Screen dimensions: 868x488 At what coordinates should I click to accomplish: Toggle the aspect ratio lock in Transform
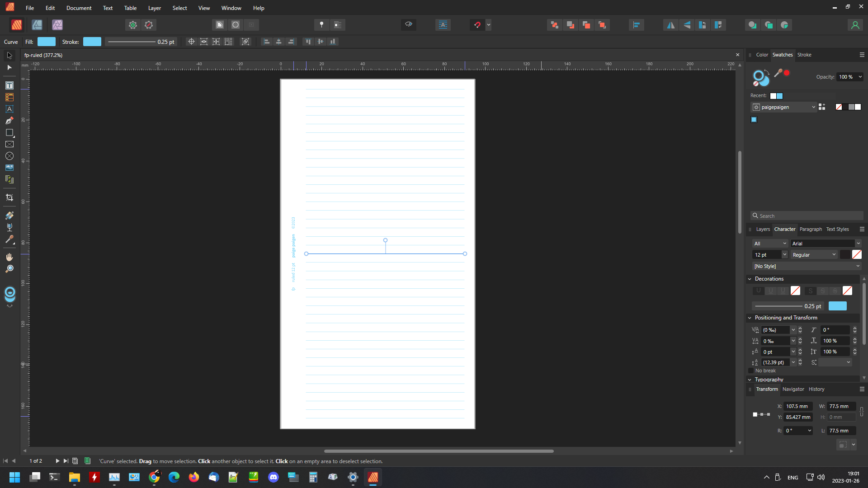[x=861, y=412]
